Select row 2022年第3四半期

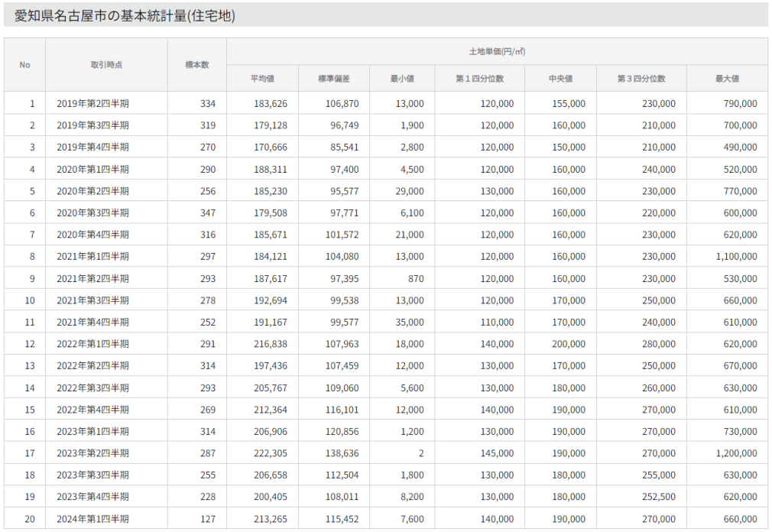coord(386,388)
